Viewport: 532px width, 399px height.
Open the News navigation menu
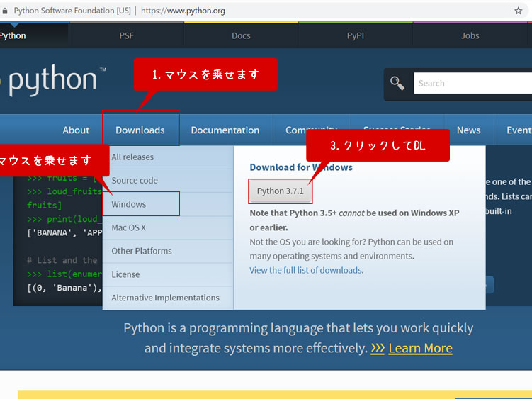468,130
